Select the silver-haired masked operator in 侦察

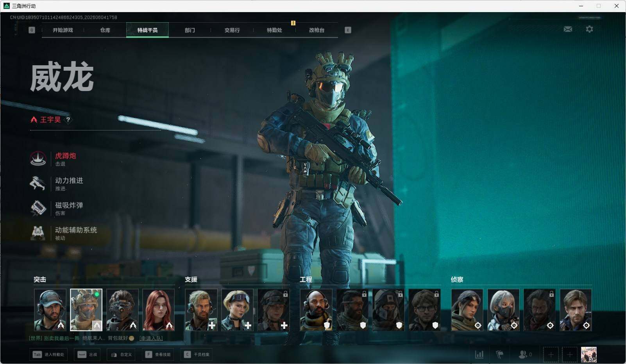coord(503,310)
